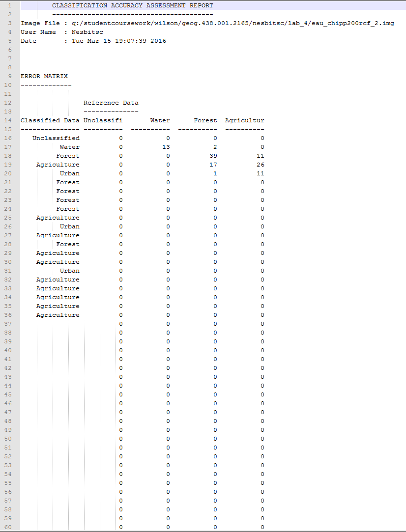
Task: Click the ERROR MATRIX heading
Action: [x=44, y=76]
